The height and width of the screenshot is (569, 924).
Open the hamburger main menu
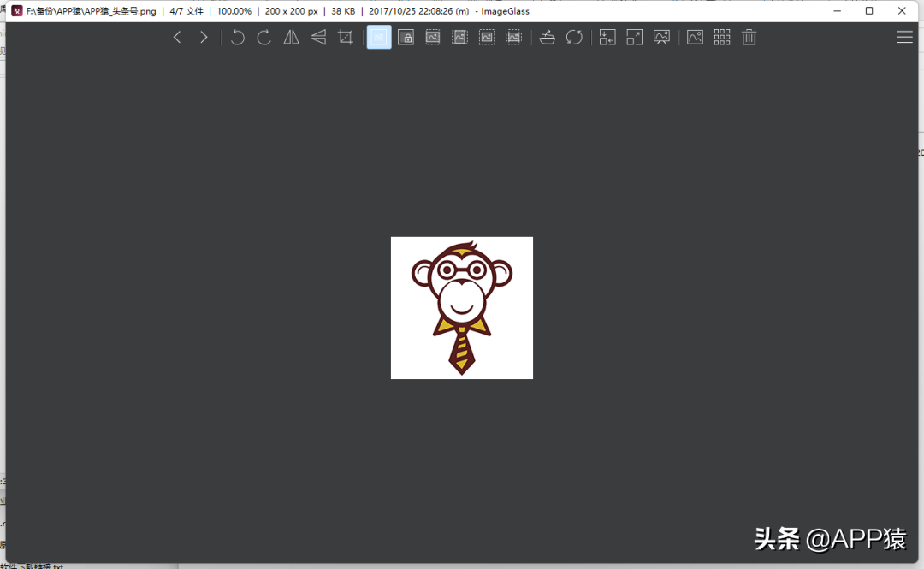tap(904, 37)
